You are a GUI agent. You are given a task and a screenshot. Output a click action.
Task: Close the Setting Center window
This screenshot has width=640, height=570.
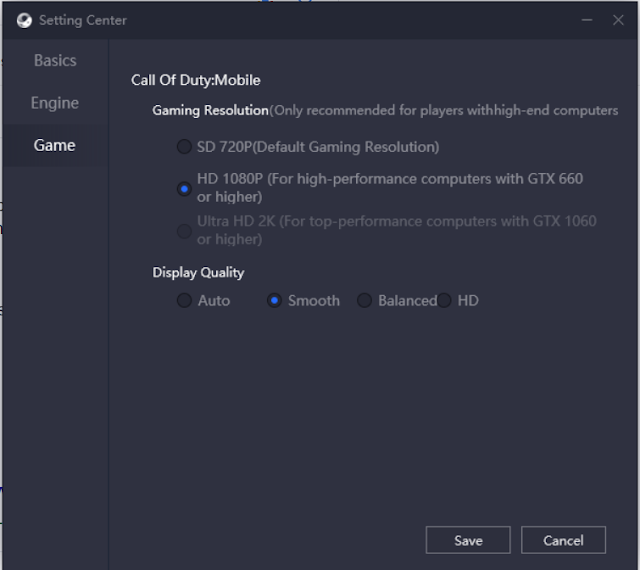tap(618, 20)
